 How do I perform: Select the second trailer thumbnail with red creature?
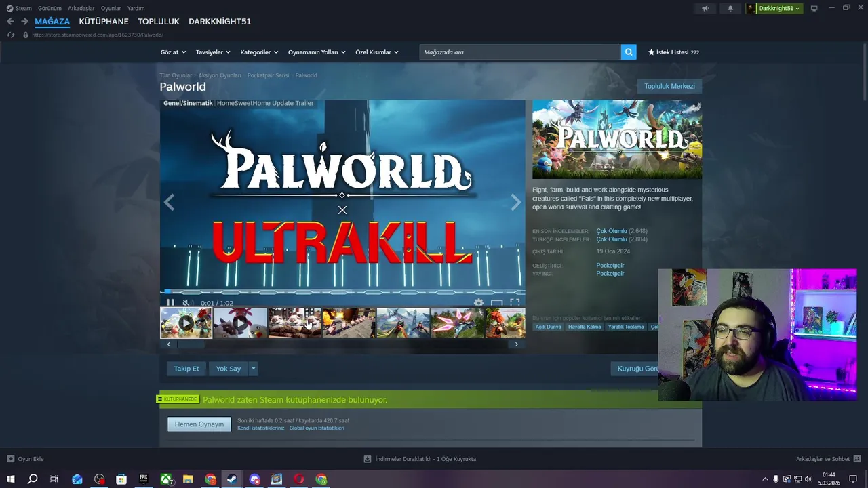(x=240, y=323)
